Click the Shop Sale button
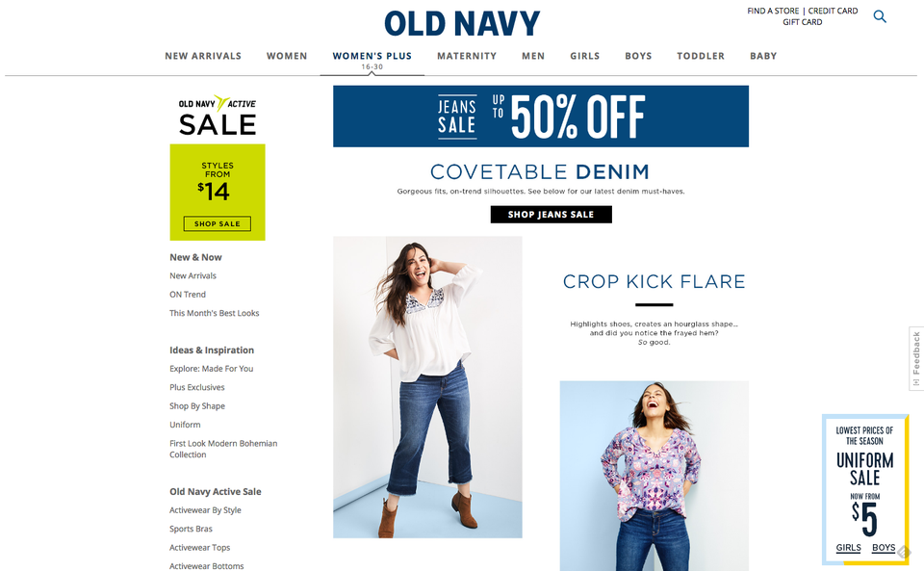This screenshot has height=571, width=924. click(x=218, y=224)
